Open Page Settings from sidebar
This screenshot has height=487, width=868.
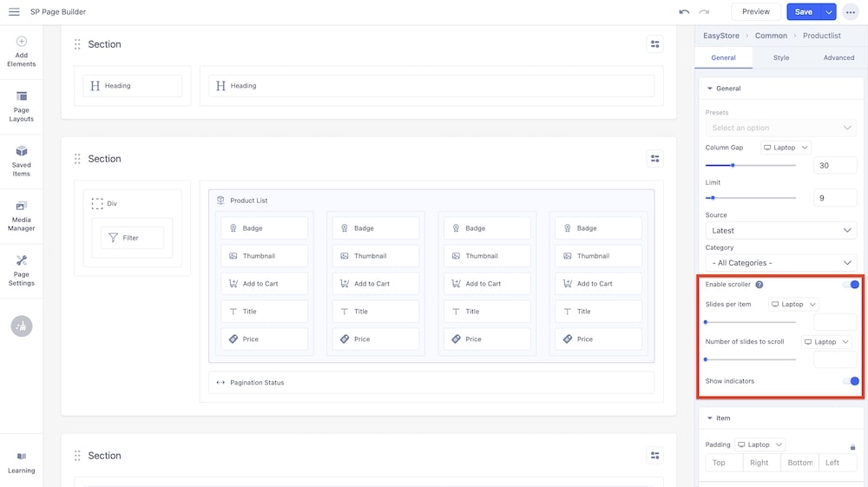point(22,270)
